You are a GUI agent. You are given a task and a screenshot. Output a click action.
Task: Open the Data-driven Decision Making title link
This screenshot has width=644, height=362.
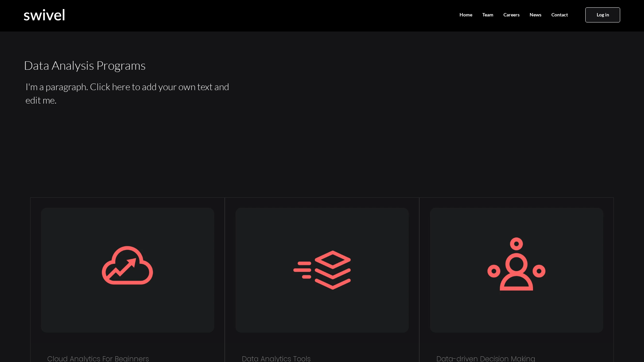coord(485,358)
